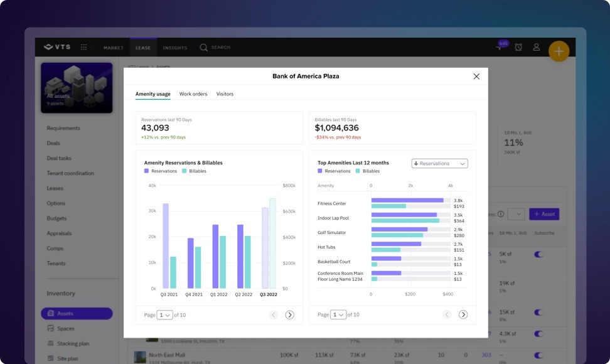Open the Reservations sort dropdown

click(x=439, y=164)
